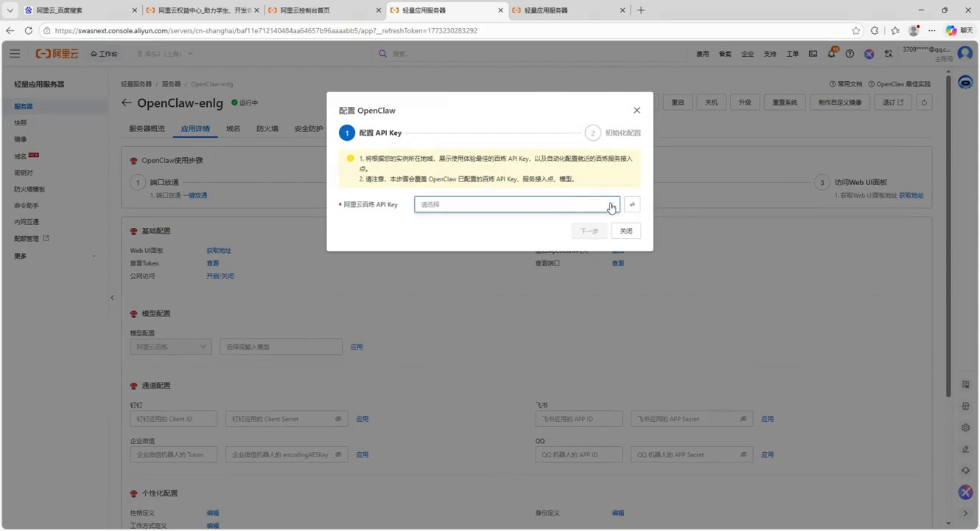Open the 阿里云百炼 API Key dropdown
980x531 pixels.
[517, 204]
